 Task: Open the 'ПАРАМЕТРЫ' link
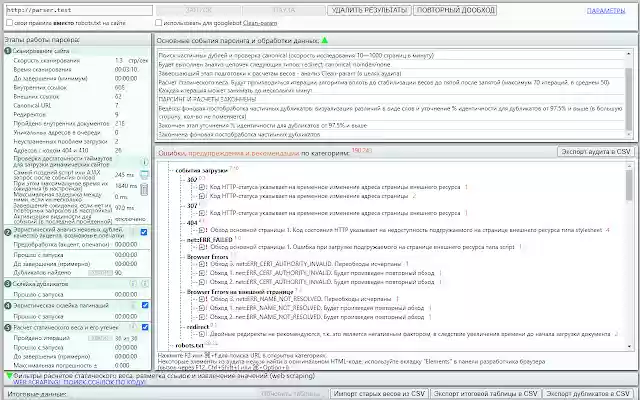606,11
